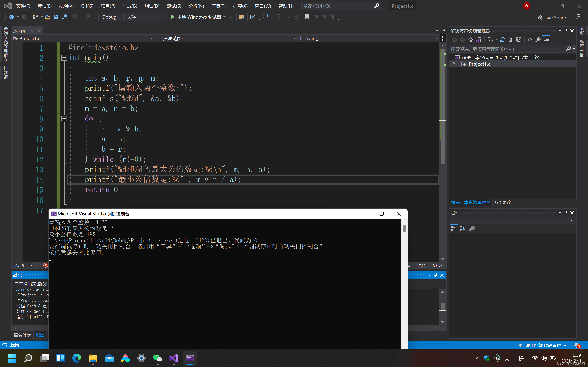This screenshot has height=367, width=588.
Task: Click the Sync refresh icon in Solution Explorer
Action: (x=503, y=40)
